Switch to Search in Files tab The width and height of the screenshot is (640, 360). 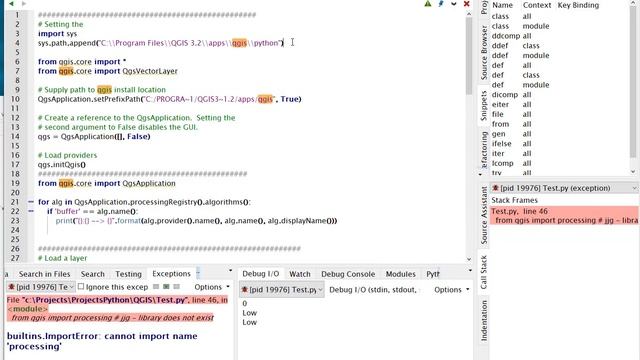coord(44,274)
